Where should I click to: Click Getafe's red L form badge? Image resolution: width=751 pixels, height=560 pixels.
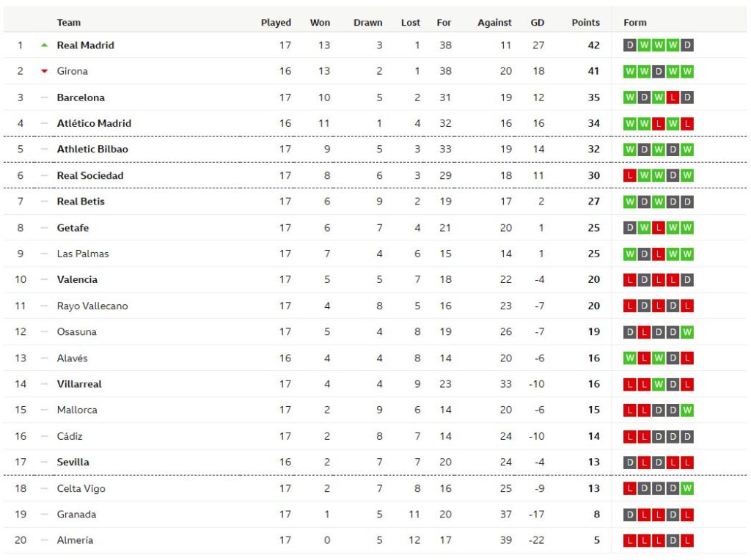[x=658, y=228]
